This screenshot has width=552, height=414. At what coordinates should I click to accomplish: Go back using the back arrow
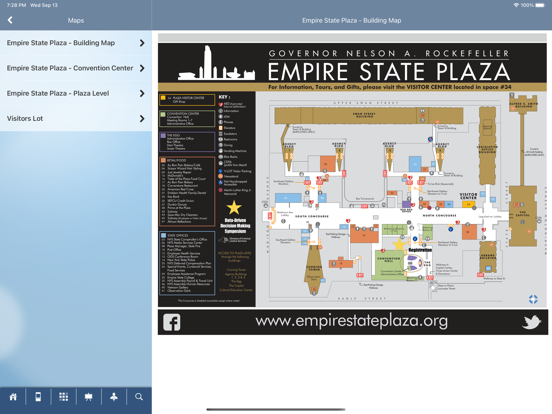[x=10, y=20]
